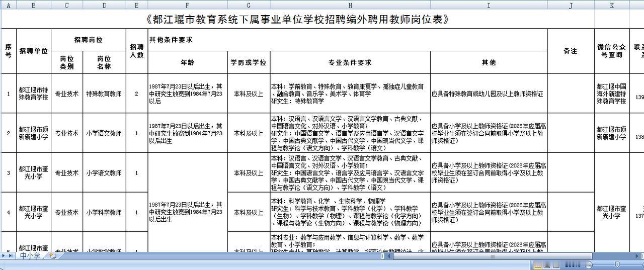Click sequence number 4 in 序号 column
This screenshot has height=270, width=644.
[x=9, y=212]
